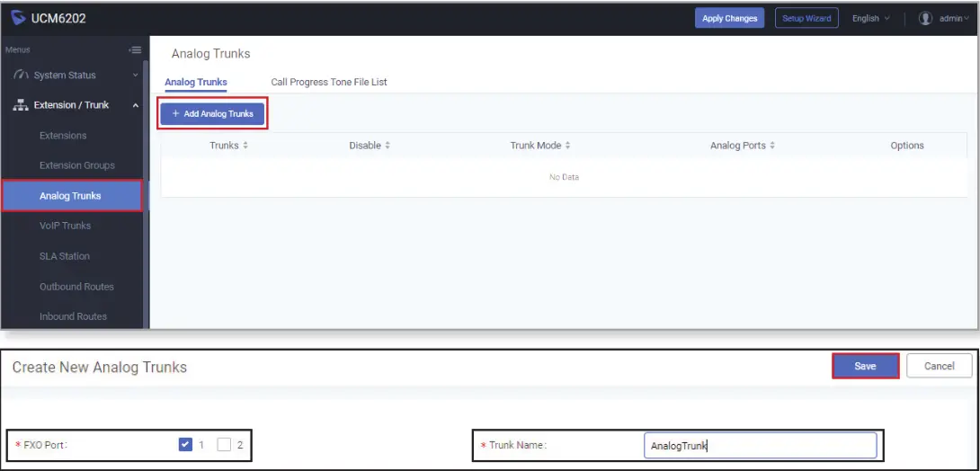Screen dimensions: 980x471
Task: Click the 'No Data' table message
Action: pos(564,177)
